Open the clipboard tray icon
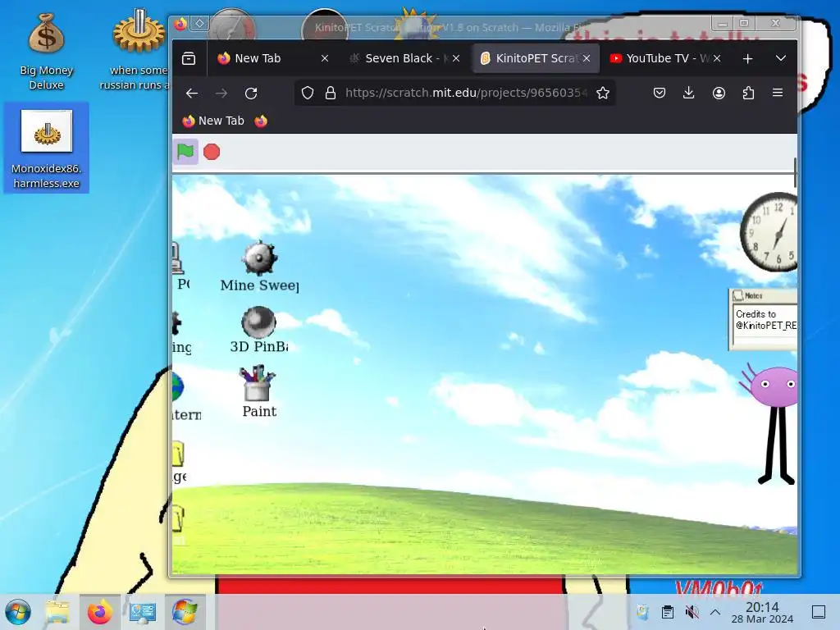The width and height of the screenshot is (840, 630). (668, 612)
